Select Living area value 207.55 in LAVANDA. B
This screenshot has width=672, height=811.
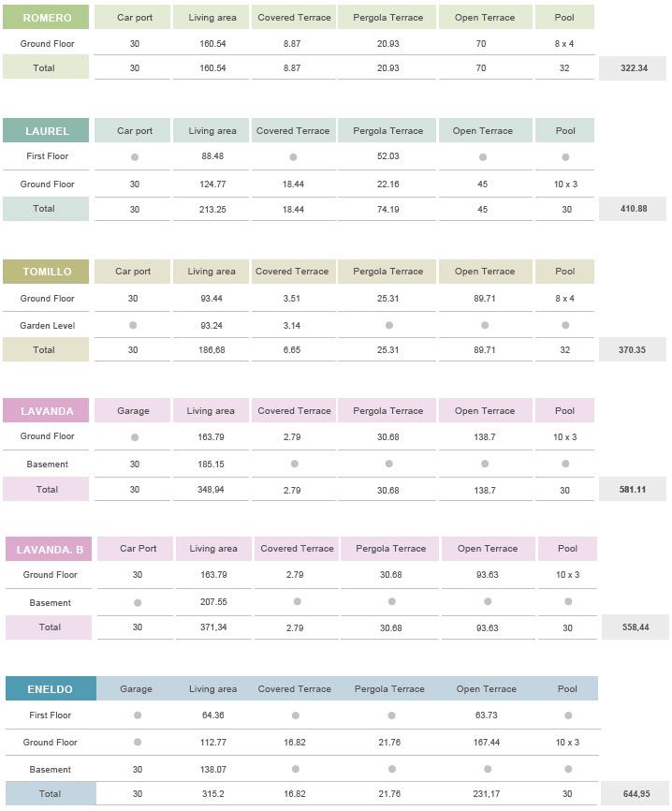tap(213, 603)
